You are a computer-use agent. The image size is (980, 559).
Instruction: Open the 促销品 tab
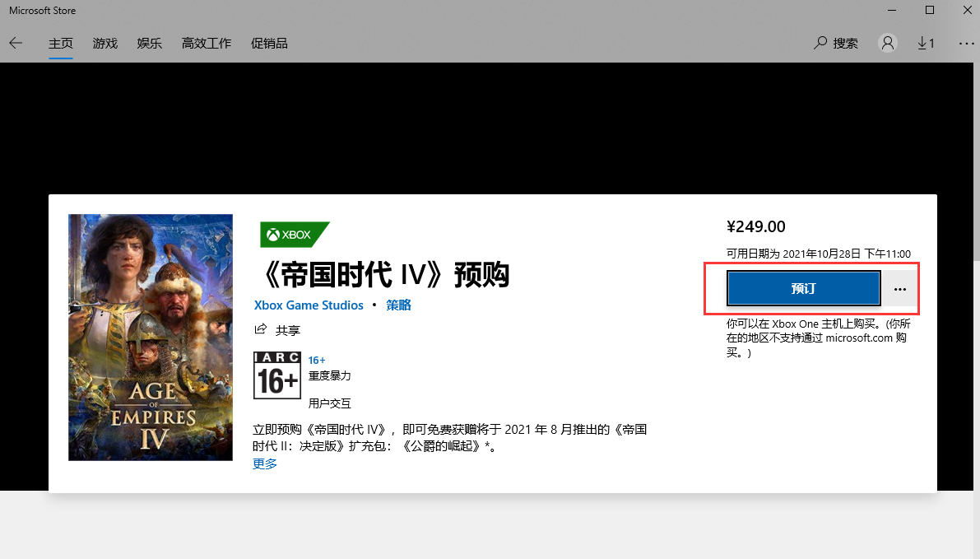pos(269,43)
